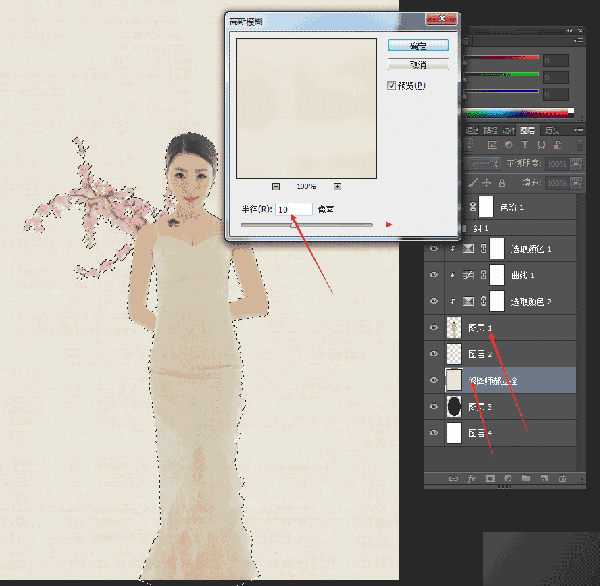This screenshot has width=600, height=586.
Task: Toggle visibility of the 曲线 1 curves layer
Action: [434, 275]
